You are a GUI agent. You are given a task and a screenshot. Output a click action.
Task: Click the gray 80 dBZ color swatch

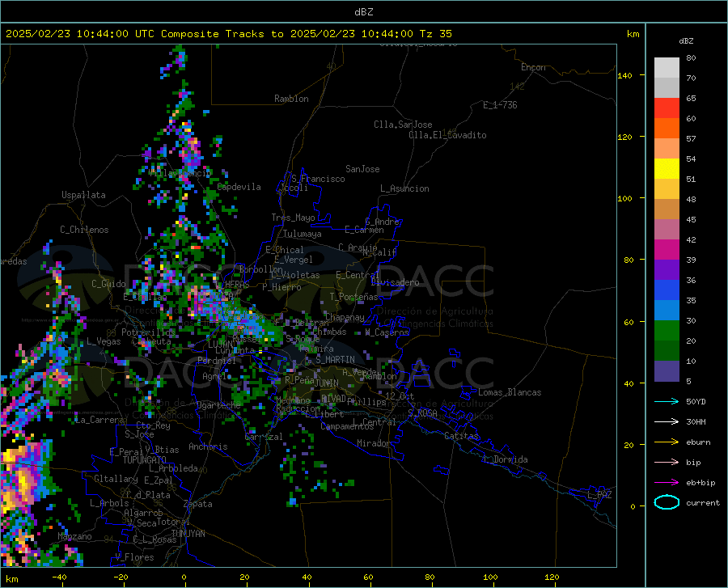coord(667,67)
